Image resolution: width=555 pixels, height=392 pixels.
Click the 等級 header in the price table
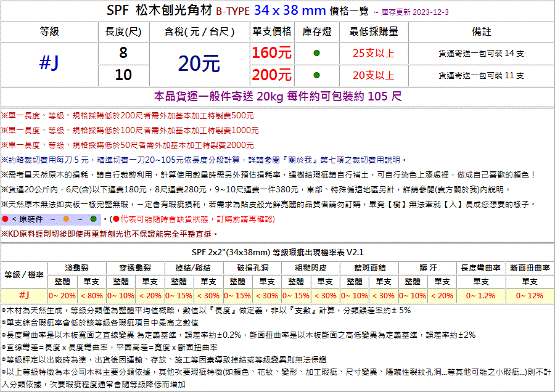(49, 32)
